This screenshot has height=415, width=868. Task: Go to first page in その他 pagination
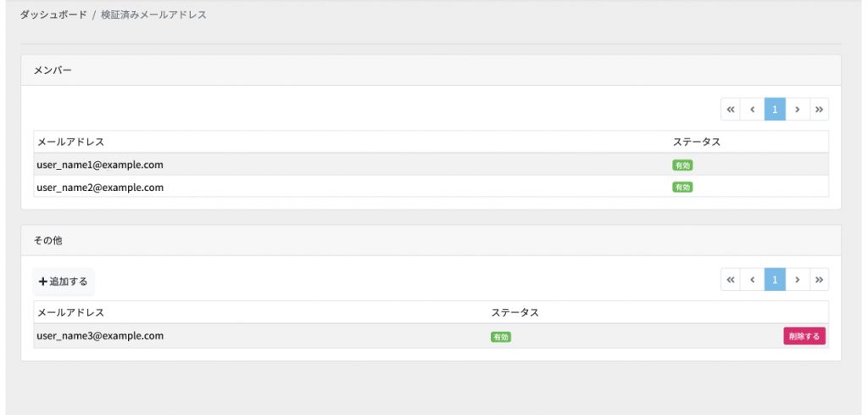(731, 280)
